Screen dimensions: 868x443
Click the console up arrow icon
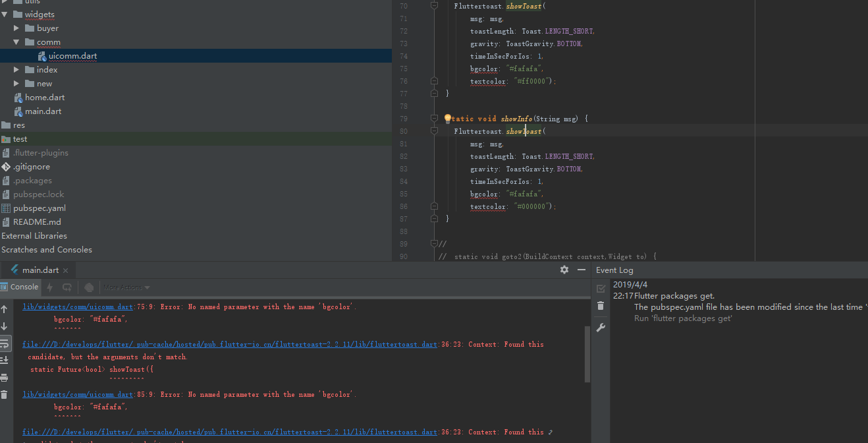[x=4, y=309]
